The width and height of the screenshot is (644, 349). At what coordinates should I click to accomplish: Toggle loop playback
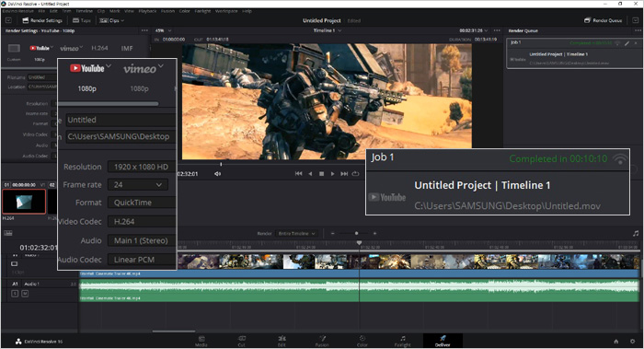[356, 174]
